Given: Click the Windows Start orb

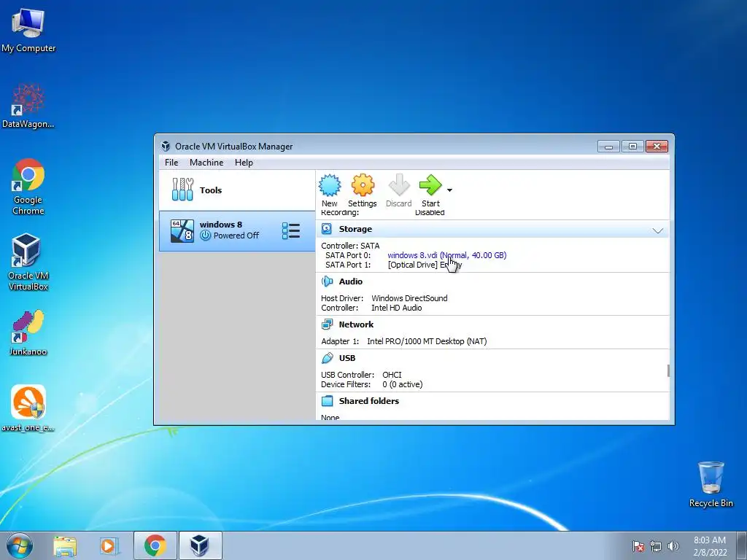Looking at the screenshot, I should click(x=20, y=545).
